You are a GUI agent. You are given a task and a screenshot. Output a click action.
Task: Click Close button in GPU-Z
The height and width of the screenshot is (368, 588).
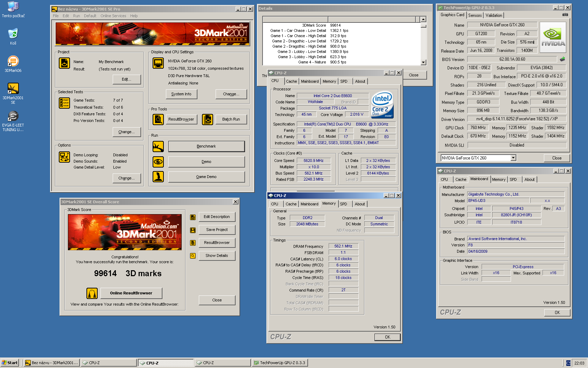(x=557, y=158)
